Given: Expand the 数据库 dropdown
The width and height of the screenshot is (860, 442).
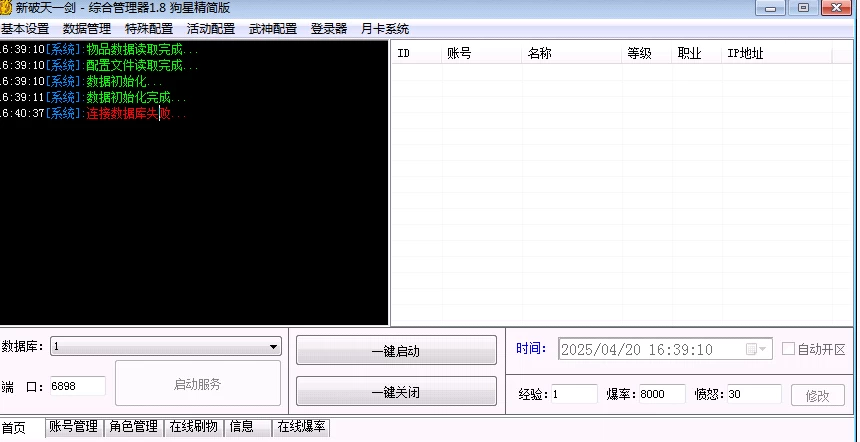Looking at the screenshot, I should (273, 347).
